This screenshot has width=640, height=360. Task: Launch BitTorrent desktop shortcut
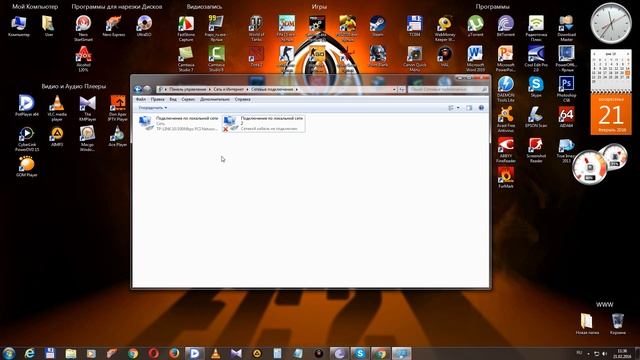(x=506, y=27)
